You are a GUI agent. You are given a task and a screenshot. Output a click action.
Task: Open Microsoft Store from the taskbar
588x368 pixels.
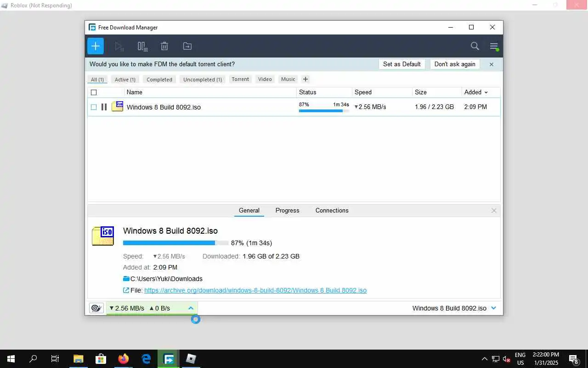point(101,359)
